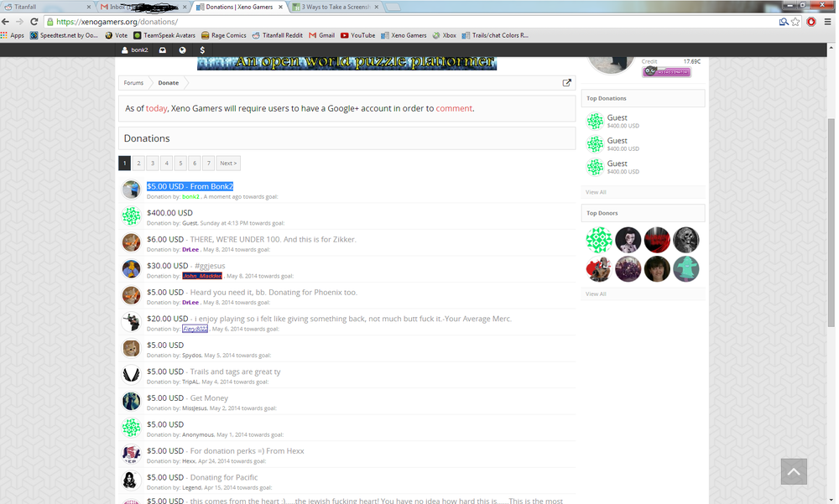Click John_Madden's avatar on $30.00 donation

pyautogui.click(x=131, y=269)
